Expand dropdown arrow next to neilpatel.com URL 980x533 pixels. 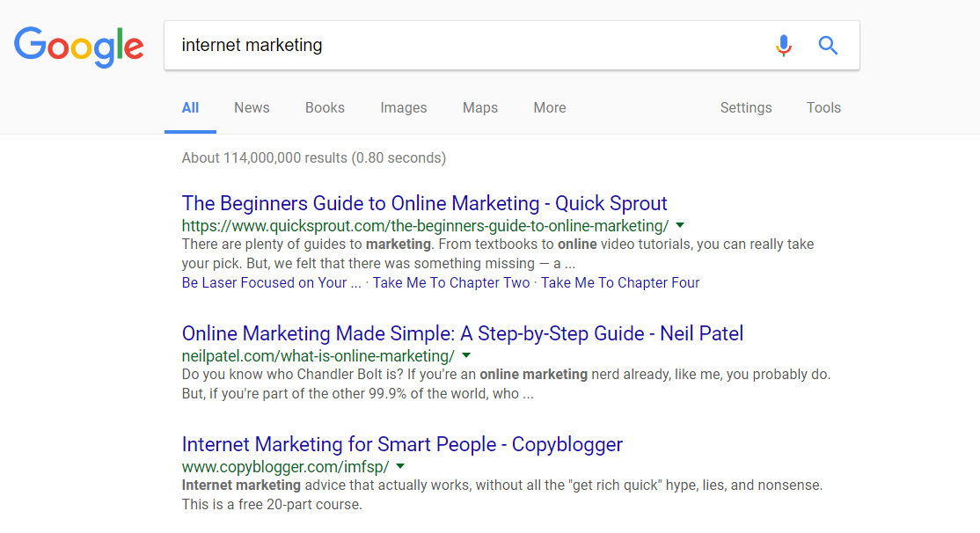pyautogui.click(x=466, y=355)
